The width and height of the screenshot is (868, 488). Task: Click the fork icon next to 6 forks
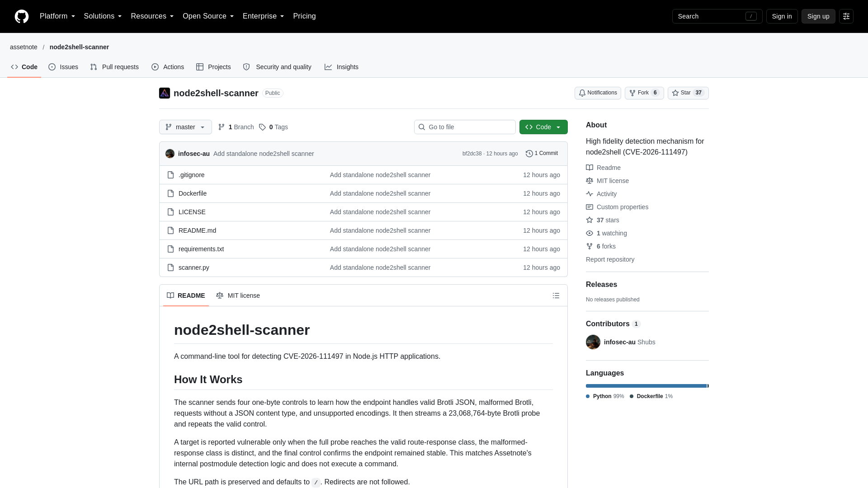click(x=590, y=246)
